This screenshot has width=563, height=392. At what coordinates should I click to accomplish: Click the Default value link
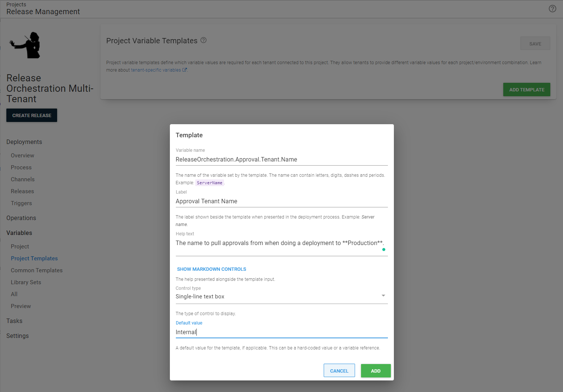[x=189, y=323]
